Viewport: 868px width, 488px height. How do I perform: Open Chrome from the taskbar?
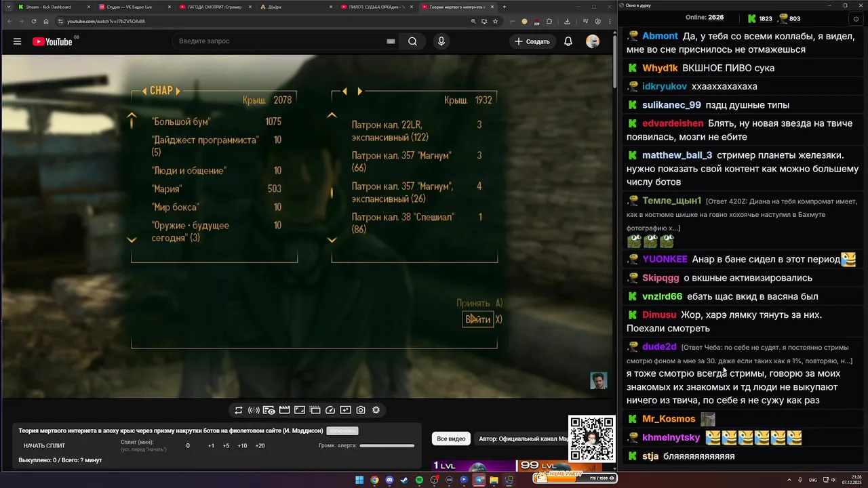coord(374,480)
